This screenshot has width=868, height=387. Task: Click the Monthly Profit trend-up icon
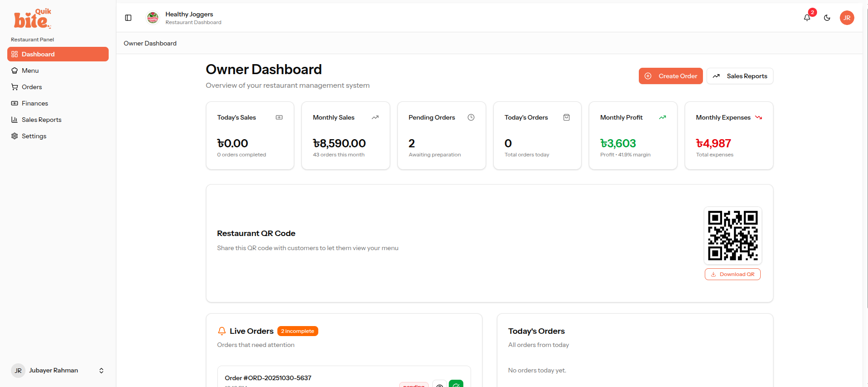[662, 117]
